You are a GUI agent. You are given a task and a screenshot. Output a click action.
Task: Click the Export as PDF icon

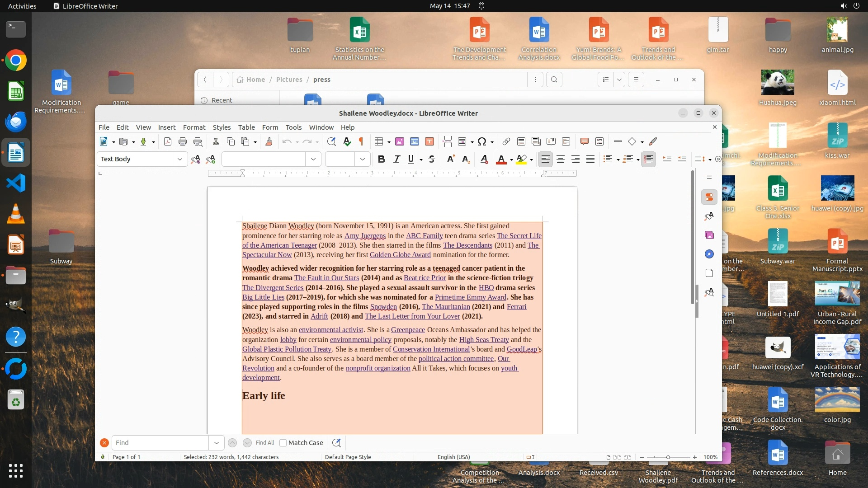point(168,142)
